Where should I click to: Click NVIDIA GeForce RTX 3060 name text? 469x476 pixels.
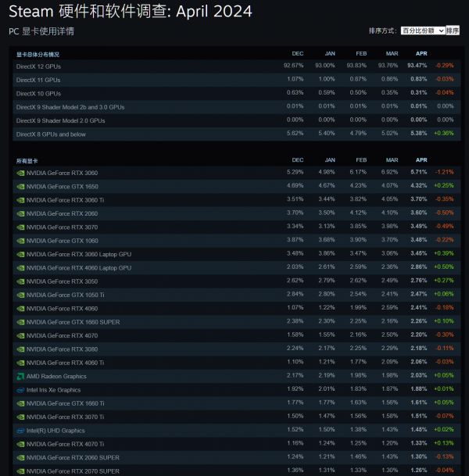pyautogui.click(x=62, y=173)
